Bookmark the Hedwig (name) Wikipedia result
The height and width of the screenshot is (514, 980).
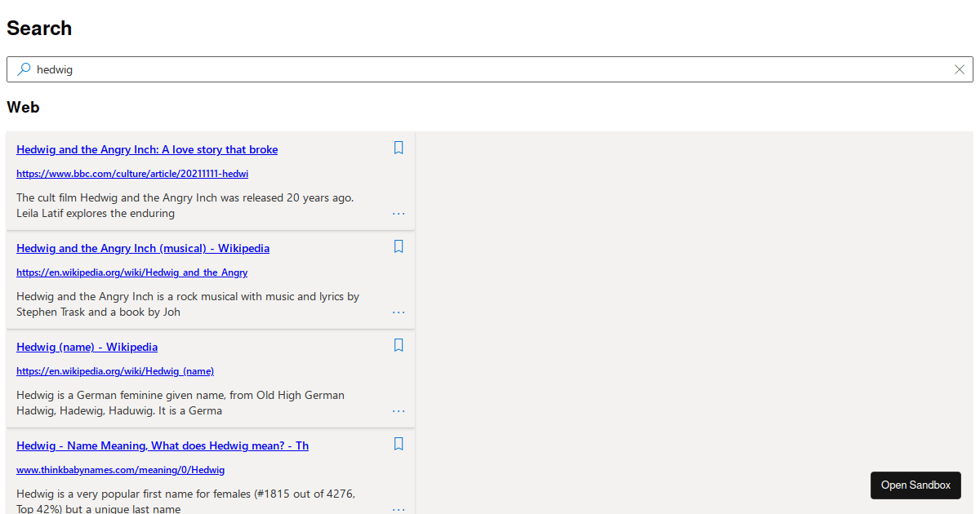click(x=399, y=345)
